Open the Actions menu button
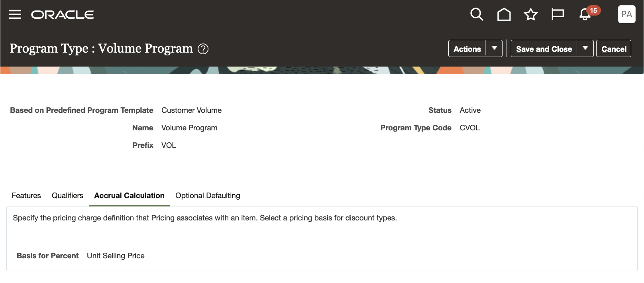Image resolution: width=644 pixels, height=283 pixels. click(x=467, y=48)
